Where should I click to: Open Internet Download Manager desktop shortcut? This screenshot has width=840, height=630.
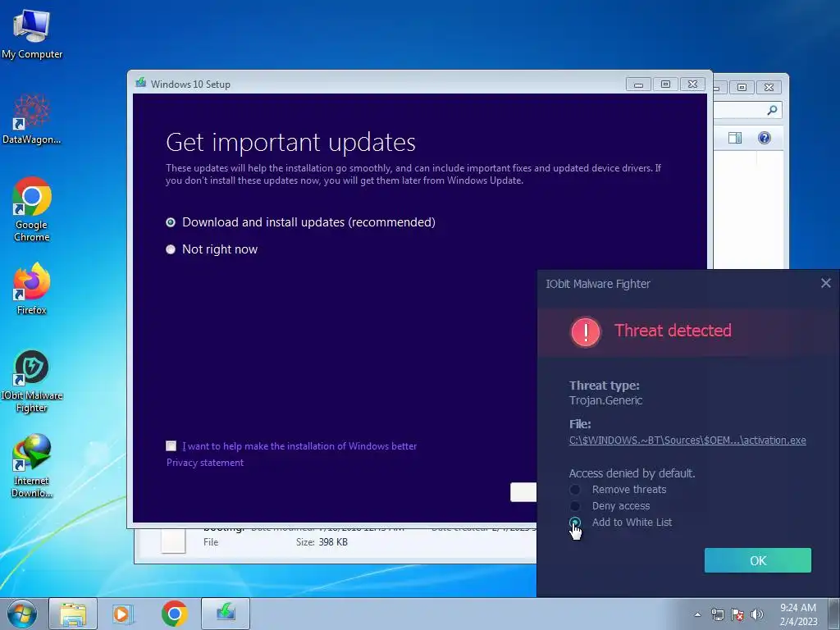click(32, 466)
